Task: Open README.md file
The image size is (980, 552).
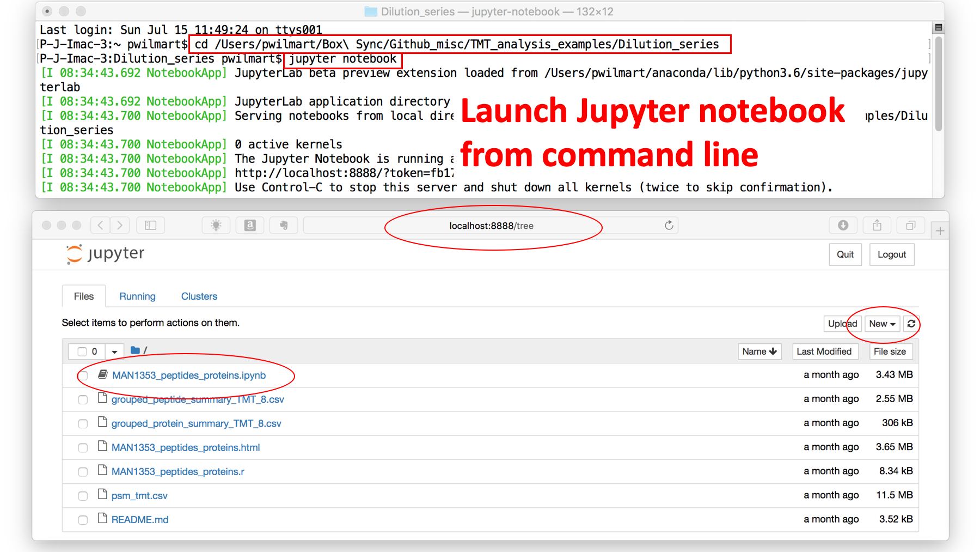Action: point(140,519)
